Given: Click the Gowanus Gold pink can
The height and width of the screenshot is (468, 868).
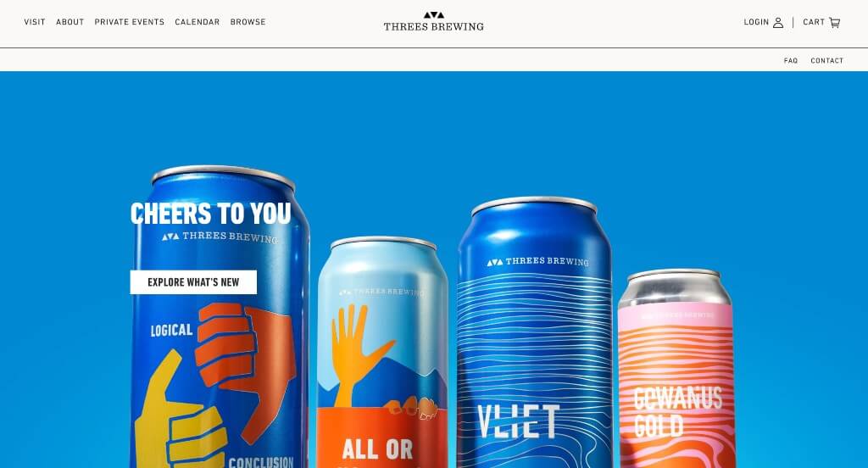Looking at the screenshot, I should pyautogui.click(x=676, y=371).
